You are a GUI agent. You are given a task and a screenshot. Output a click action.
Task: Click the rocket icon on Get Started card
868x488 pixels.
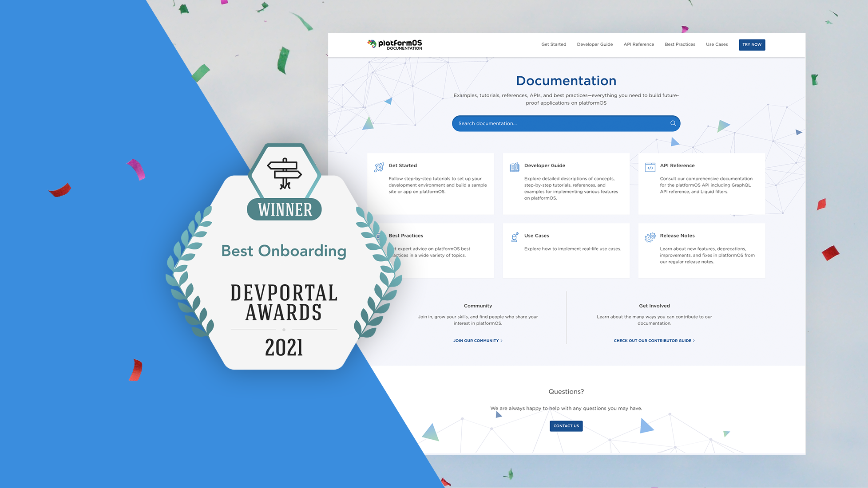click(x=379, y=167)
